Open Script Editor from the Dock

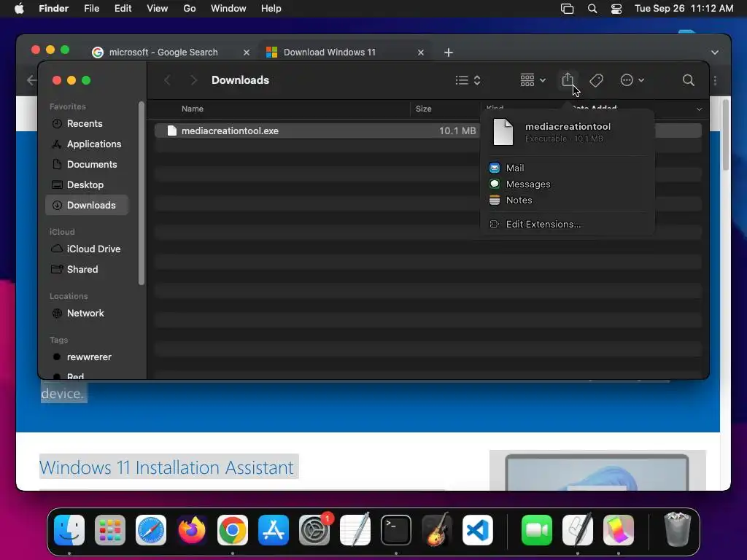578,530
